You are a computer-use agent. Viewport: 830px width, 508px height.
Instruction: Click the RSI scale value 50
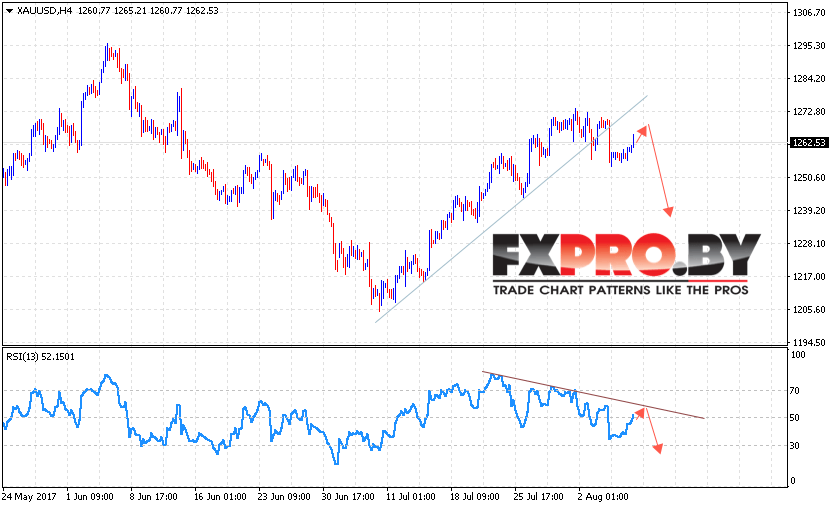[x=795, y=418]
